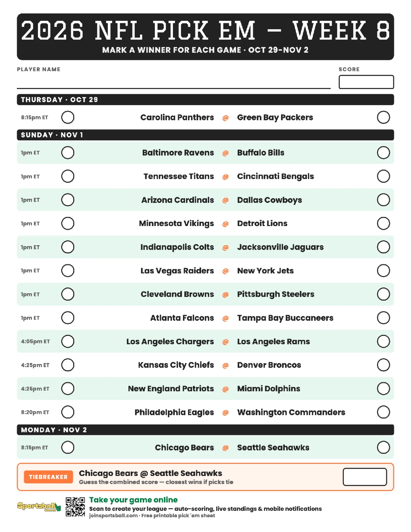Pick Buffalo Bills as winner

[383, 152]
